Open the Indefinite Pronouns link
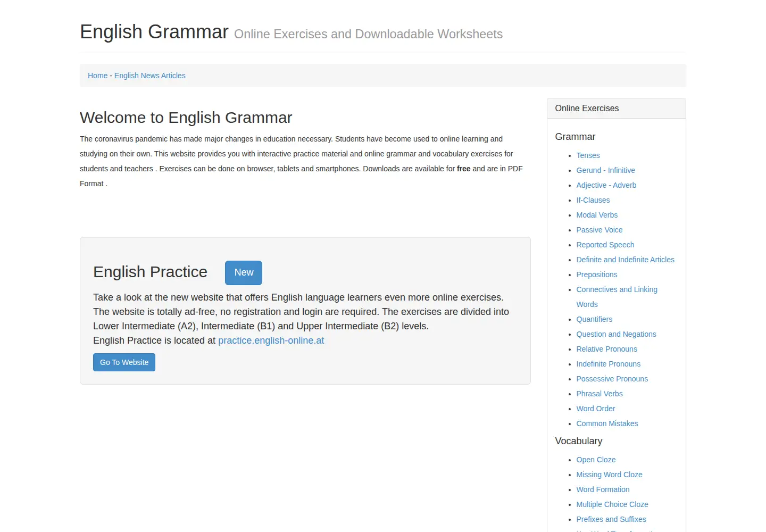The height and width of the screenshot is (532, 766). click(608, 364)
